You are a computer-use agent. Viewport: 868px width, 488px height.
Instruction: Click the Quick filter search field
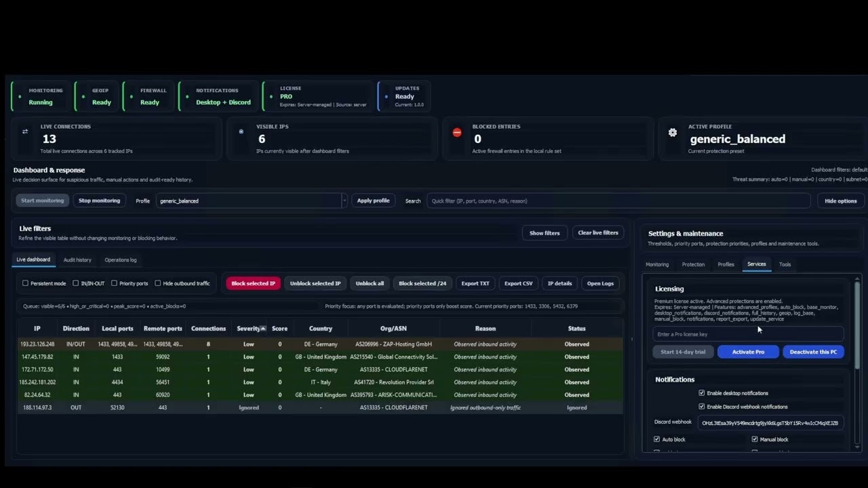coord(618,201)
